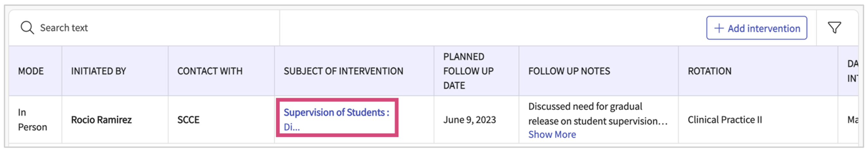Screen dimensions: 868x152
Task: Select the Clinical Practice II cell
Action: click(x=725, y=120)
